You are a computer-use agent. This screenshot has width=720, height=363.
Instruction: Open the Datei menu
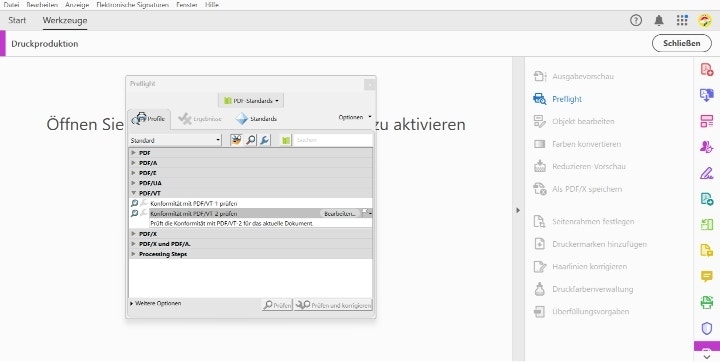(x=11, y=5)
